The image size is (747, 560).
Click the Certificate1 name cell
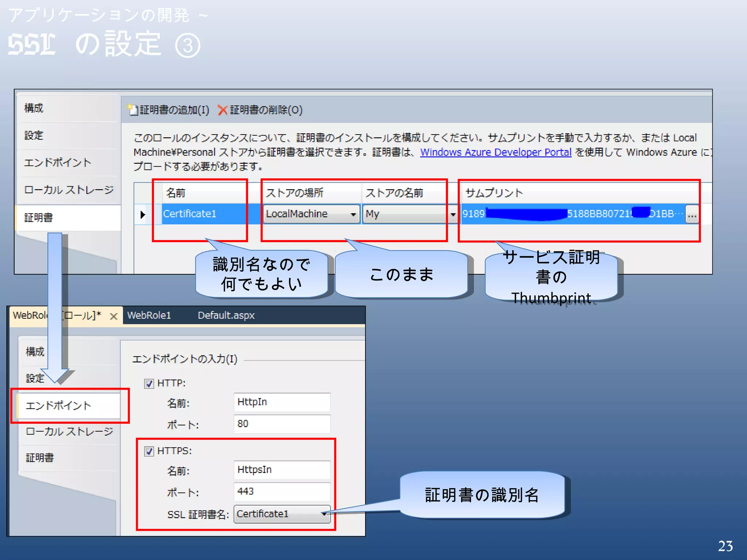coord(212,214)
